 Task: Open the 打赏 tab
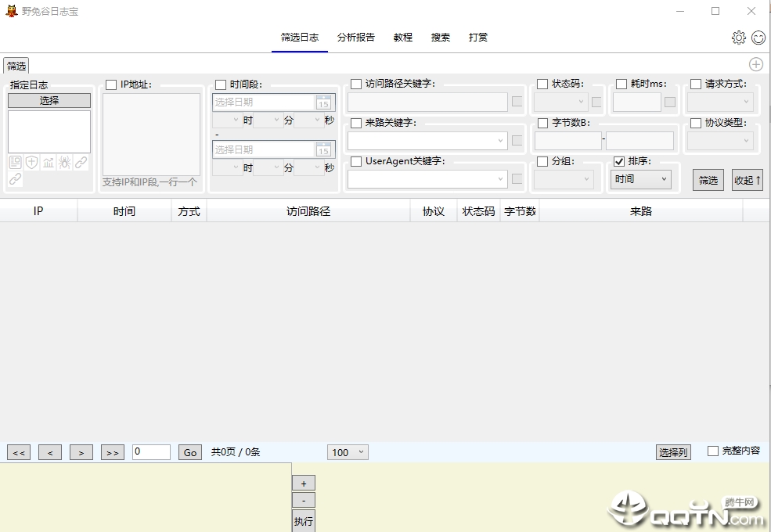[478, 38]
